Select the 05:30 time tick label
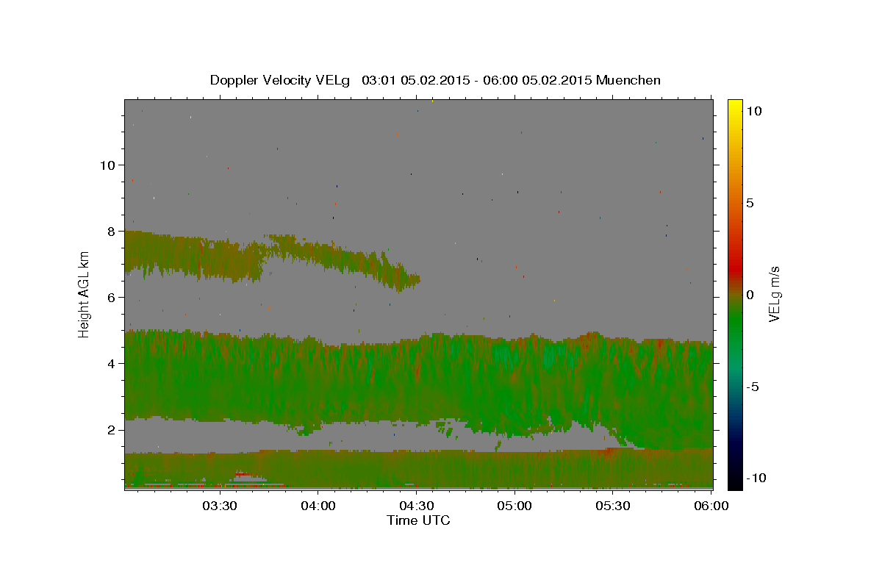This screenshot has width=882, height=588. pos(613,506)
